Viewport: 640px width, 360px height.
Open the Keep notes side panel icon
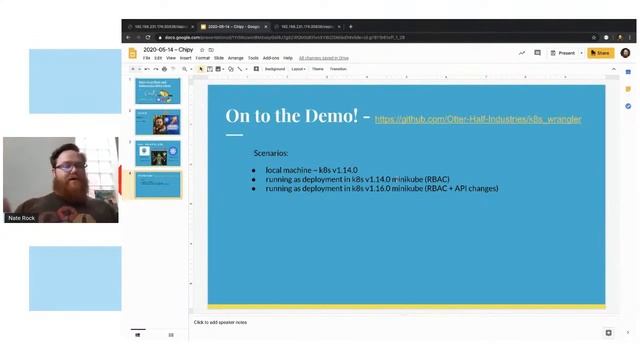pyautogui.click(x=628, y=89)
